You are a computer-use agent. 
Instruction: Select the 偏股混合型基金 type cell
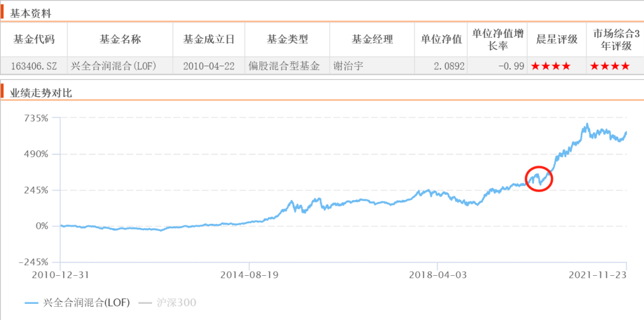click(287, 66)
